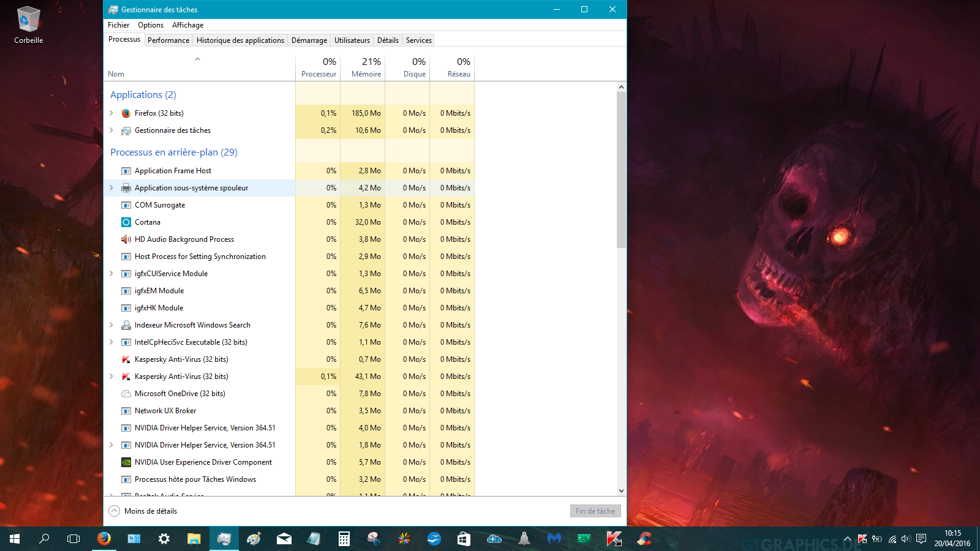Click the NVIDIA User Experience Driver Component icon

tap(126, 462)
